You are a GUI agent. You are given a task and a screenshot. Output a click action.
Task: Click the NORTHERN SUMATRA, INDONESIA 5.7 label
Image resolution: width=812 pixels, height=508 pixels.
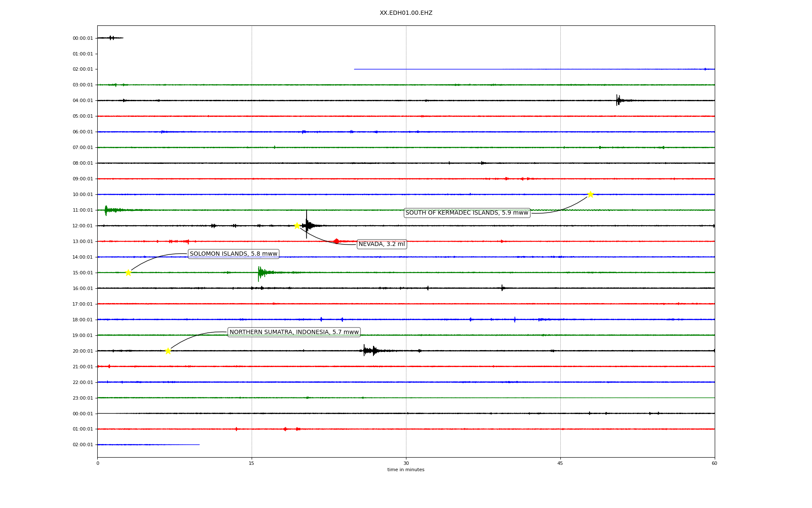(294, 332)
